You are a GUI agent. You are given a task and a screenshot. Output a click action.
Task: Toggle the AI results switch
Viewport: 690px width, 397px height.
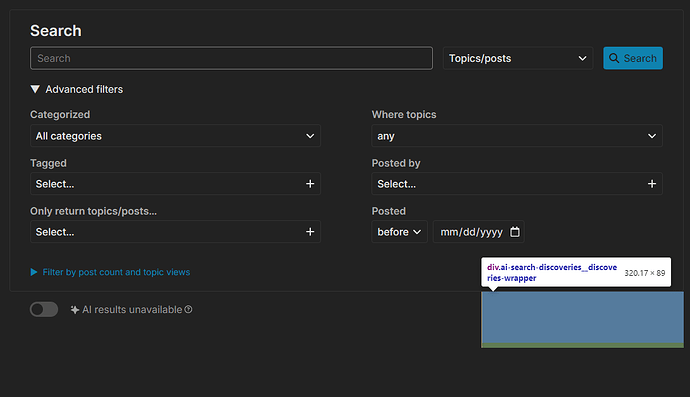44,309
